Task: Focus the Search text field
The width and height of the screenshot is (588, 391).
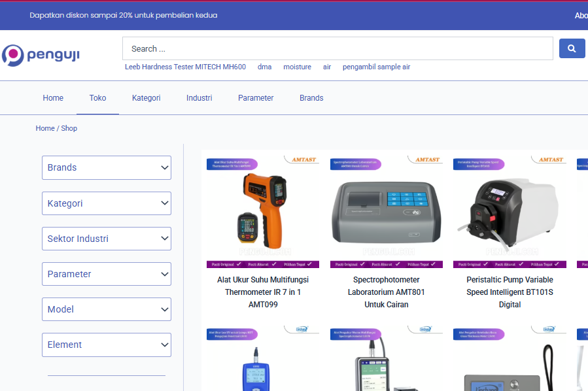Action: tap(337, 48)
